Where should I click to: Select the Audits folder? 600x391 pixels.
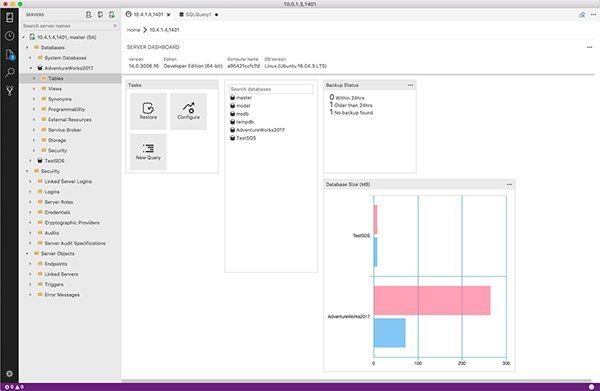pyautogui.click(x=52, y=233)
